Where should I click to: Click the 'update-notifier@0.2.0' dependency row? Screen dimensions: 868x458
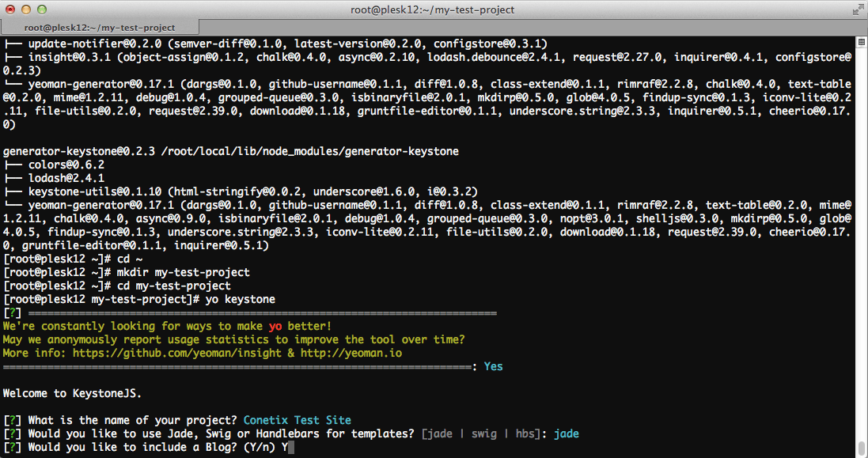(x=275, y=44)
